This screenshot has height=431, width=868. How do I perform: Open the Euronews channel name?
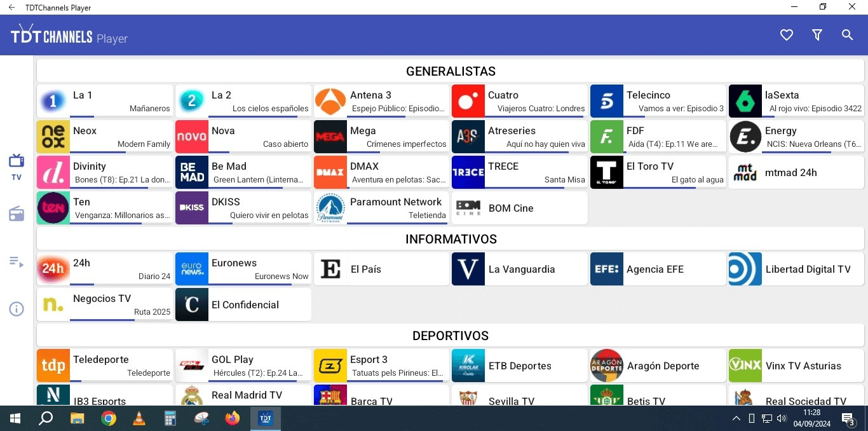click(234, 263)
